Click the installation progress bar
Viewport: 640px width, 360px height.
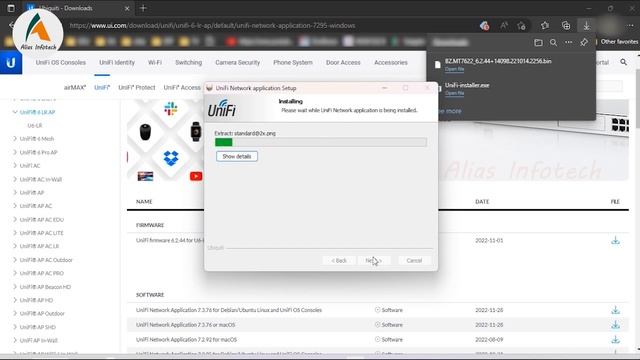coord(321,142)
